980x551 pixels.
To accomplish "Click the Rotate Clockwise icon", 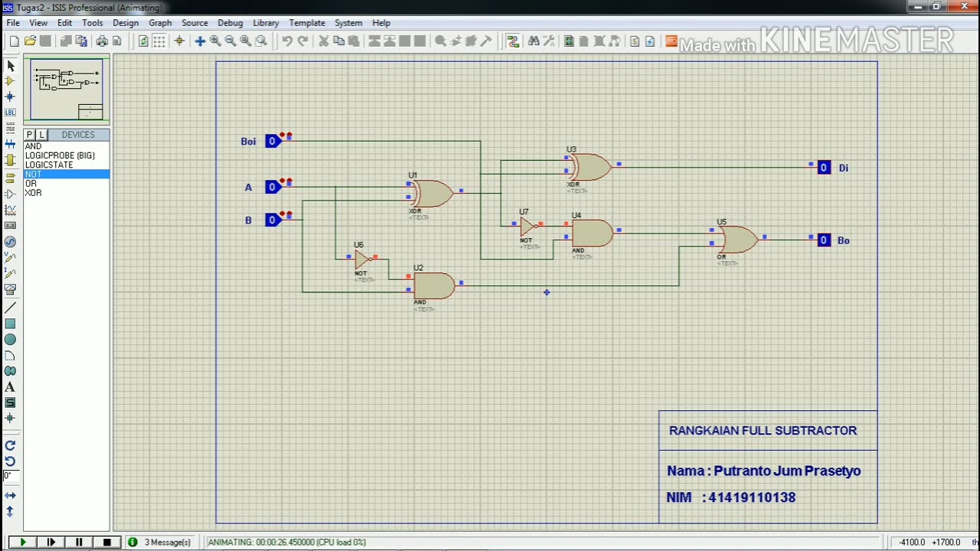I will (10, 445).
